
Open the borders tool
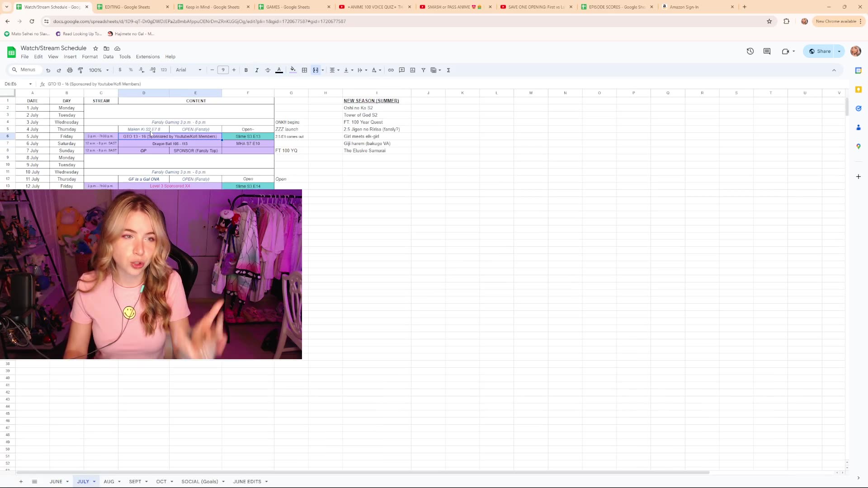click(x=304, y=70)
